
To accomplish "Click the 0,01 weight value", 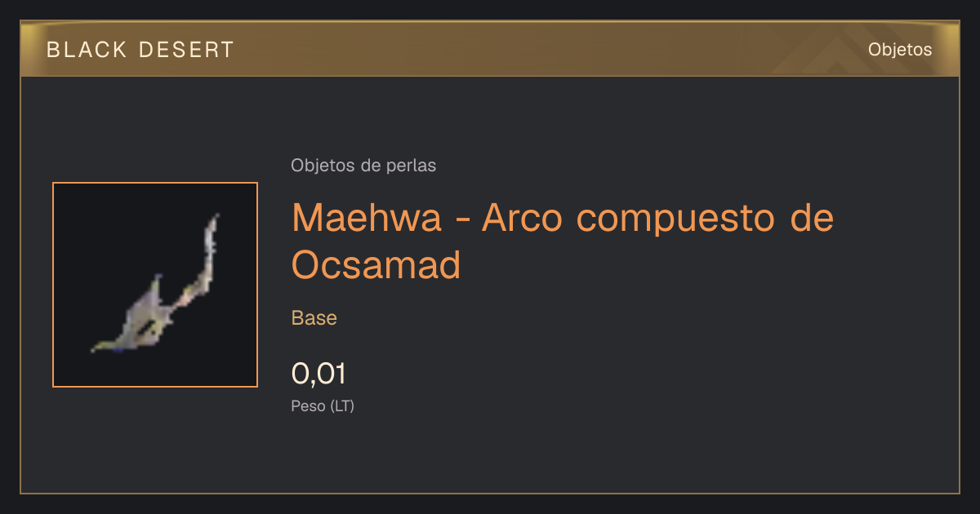I will point(318,374).
